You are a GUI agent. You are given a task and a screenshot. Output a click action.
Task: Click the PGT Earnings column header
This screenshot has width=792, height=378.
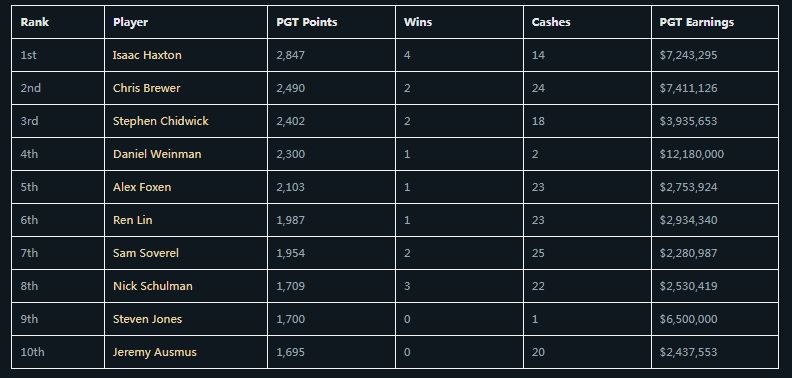click(x=697, y=22)
